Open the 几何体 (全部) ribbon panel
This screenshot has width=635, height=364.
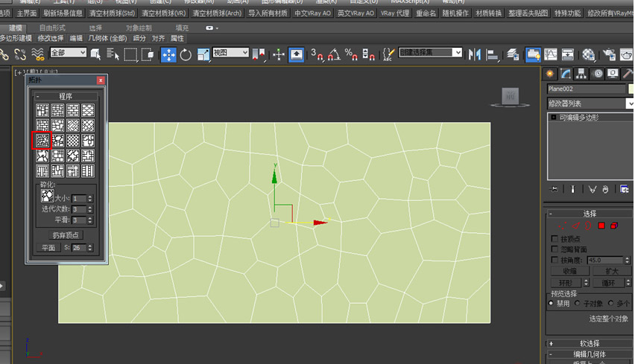pyautogui.click(x=107, y=38)
